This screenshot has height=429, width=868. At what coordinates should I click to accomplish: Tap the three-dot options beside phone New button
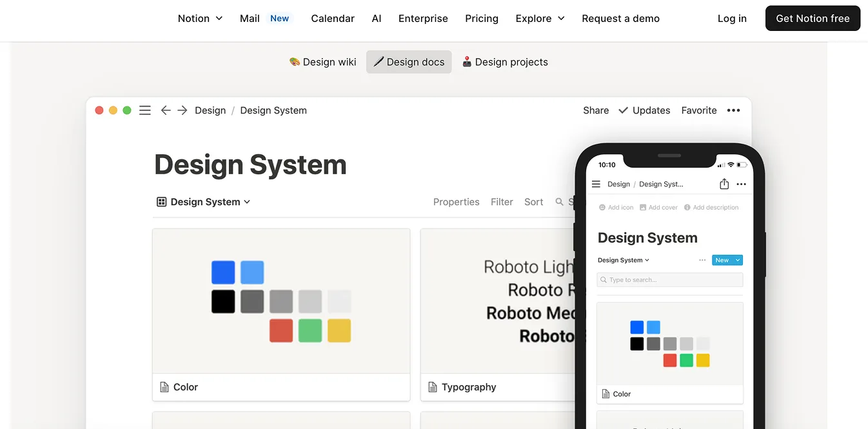(x=702, y=260)
